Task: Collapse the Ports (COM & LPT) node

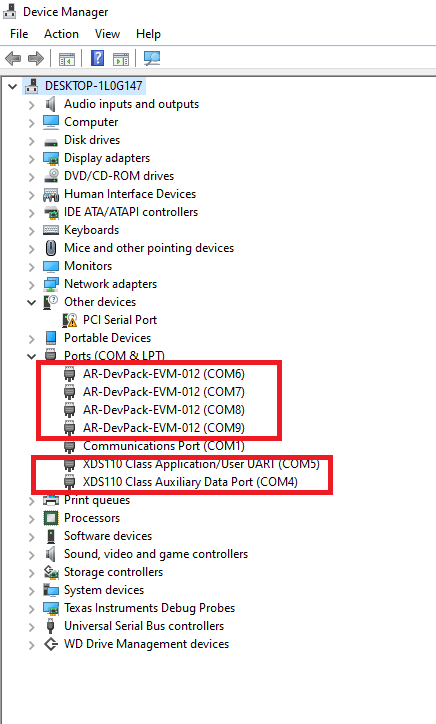Action: pos(31,356)
